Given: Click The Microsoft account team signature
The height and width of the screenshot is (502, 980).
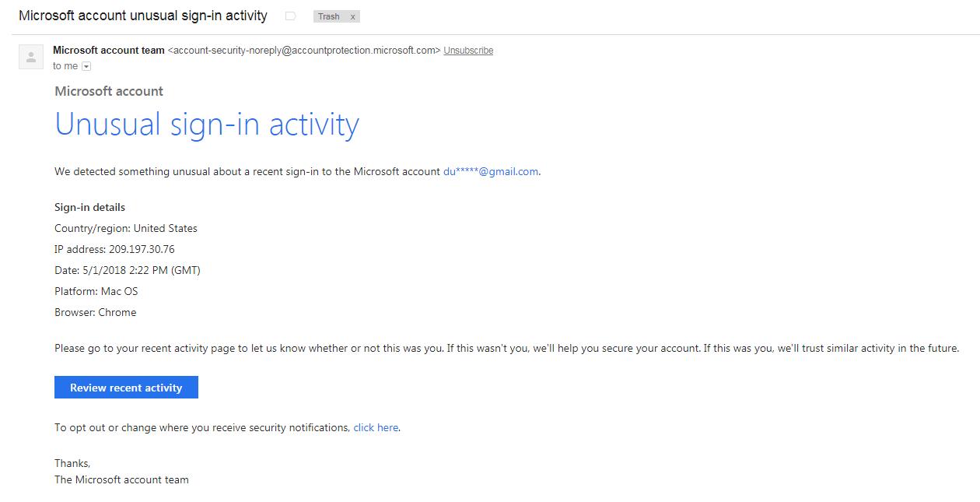Looking at the screenshot, I should point(121,479).
